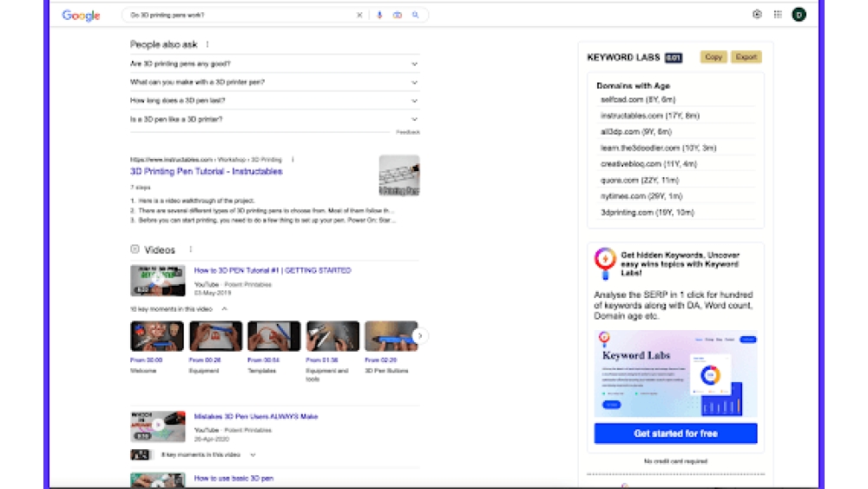This screenshot has height=489, width=868.
Task: Open 'How to use basic 3D pen' link
Action: point(233,478)
